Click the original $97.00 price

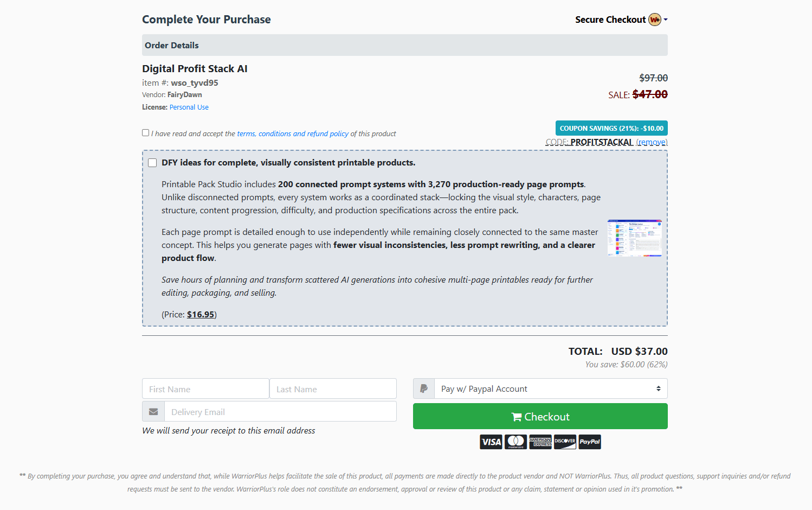(x=653, y=78)
